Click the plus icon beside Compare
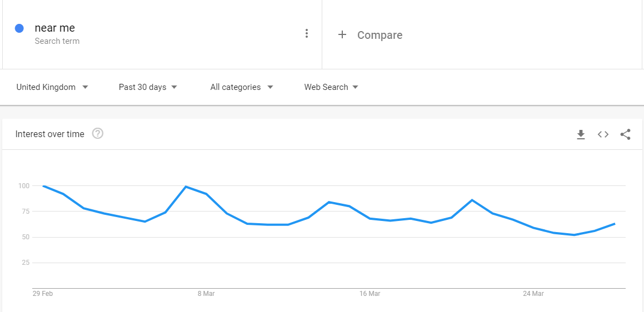Viewport: 644px width, 312px height. point(342,34)
